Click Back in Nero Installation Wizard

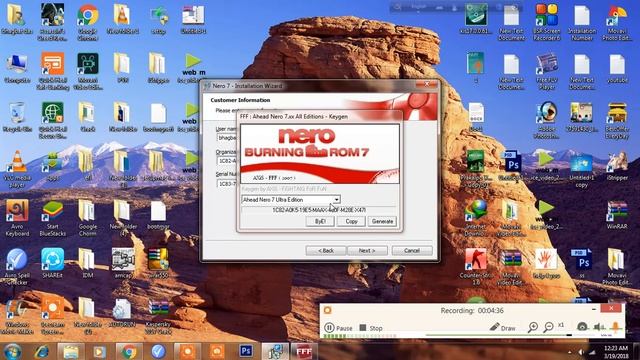click(x=326, y=251)
